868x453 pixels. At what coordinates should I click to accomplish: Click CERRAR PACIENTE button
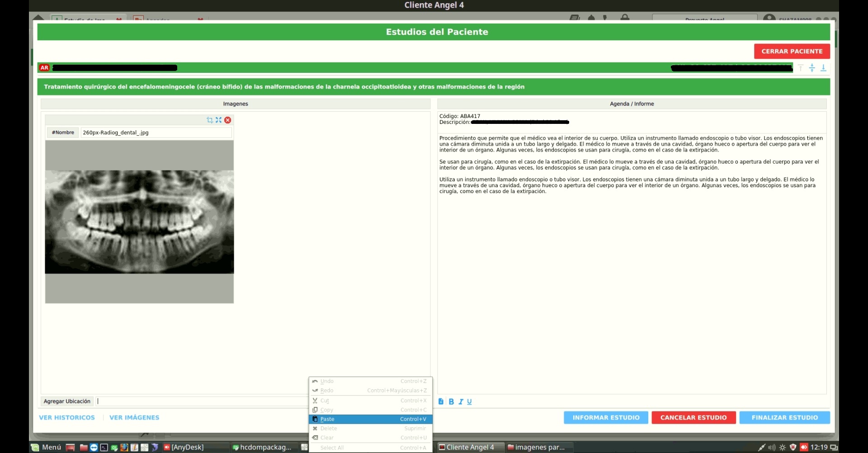coord(792,51)
